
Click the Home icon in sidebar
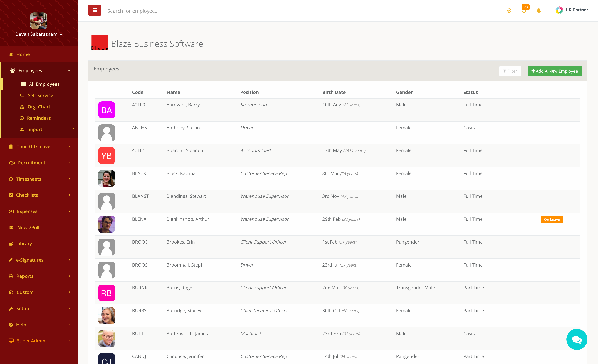[11, 54]
